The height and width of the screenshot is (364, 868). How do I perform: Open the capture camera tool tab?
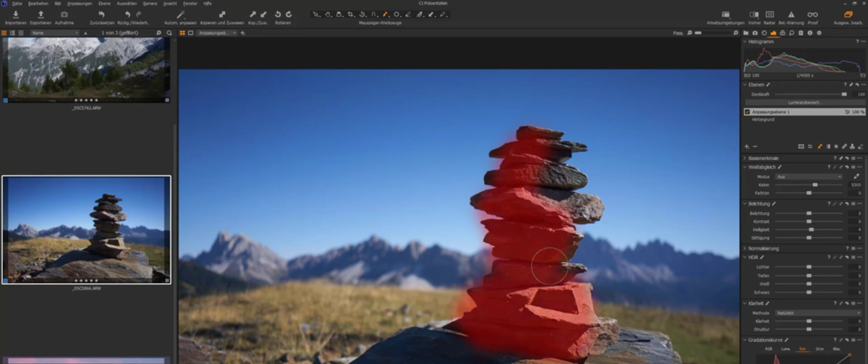point(755,33)
